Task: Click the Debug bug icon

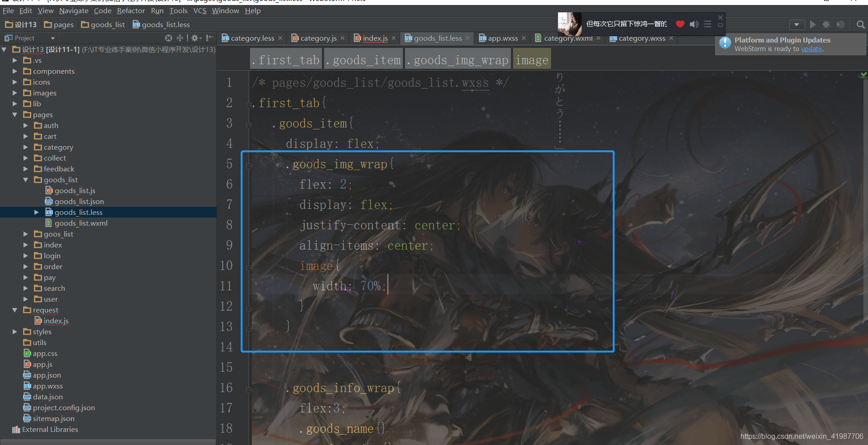Action: [826, 24]
